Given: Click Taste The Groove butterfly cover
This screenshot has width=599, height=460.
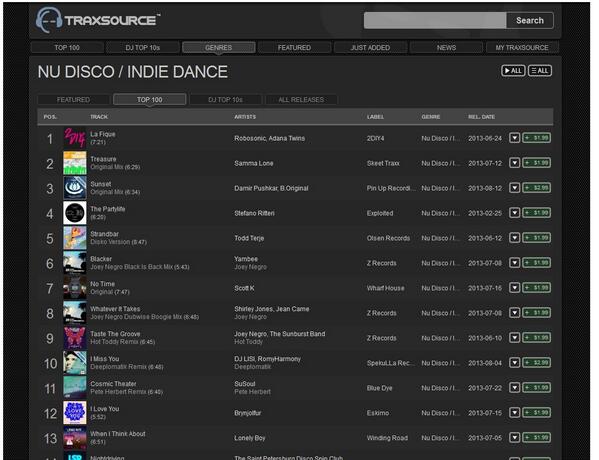Looking at the screenshot, I should [75, 338].
